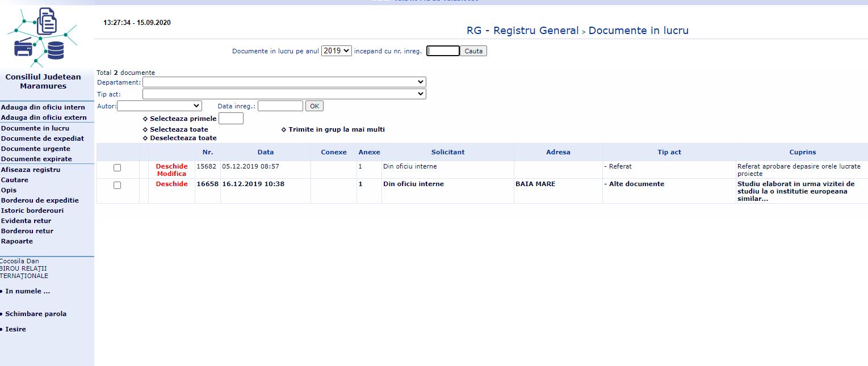Tick the checkbox for document 15682

(117, 168)
